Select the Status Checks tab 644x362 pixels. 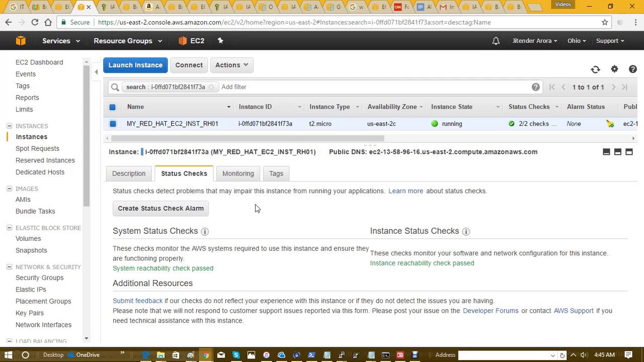click(184, 173)
